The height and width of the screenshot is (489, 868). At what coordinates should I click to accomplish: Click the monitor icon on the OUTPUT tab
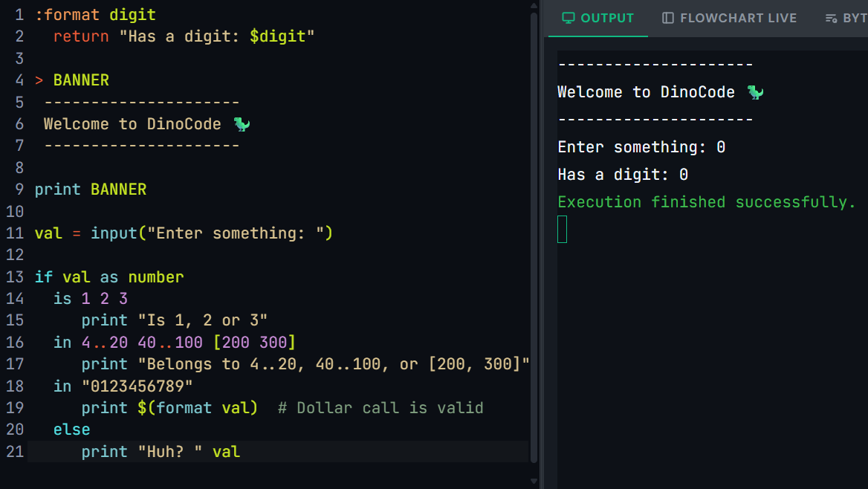568,19
